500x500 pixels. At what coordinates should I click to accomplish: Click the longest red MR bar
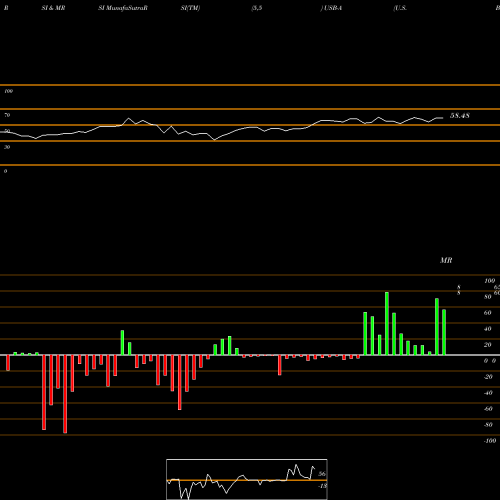point(65,394)
